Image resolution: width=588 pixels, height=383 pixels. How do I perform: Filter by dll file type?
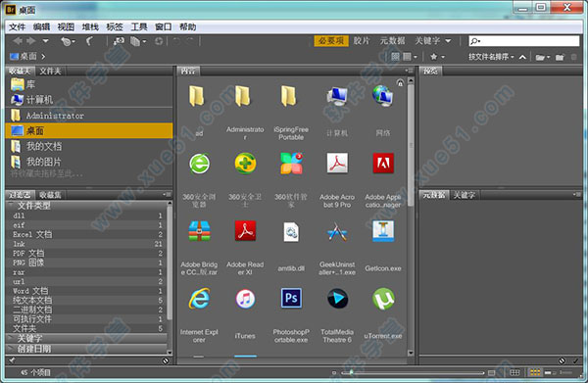pos(87,215)
